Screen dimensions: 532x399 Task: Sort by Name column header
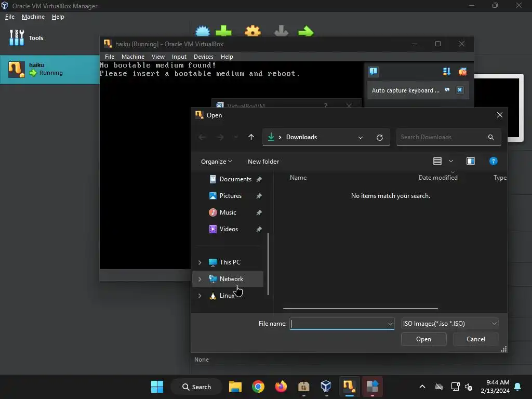(298, 178)
